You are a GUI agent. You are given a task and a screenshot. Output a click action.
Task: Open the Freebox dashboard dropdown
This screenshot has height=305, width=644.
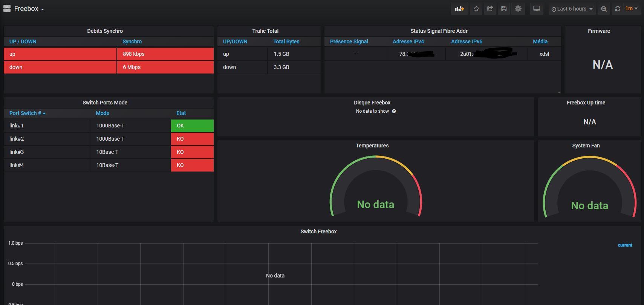(x=29, y=9)
